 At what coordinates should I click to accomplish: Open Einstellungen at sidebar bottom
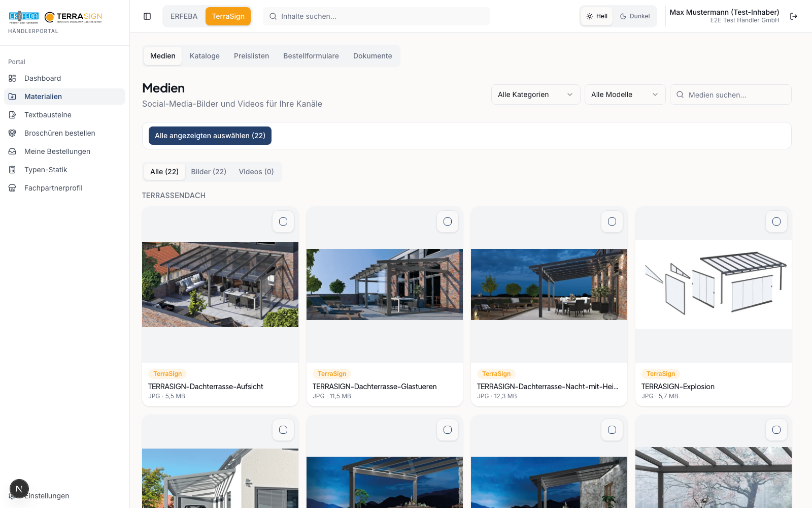click(x=64, y=496)
